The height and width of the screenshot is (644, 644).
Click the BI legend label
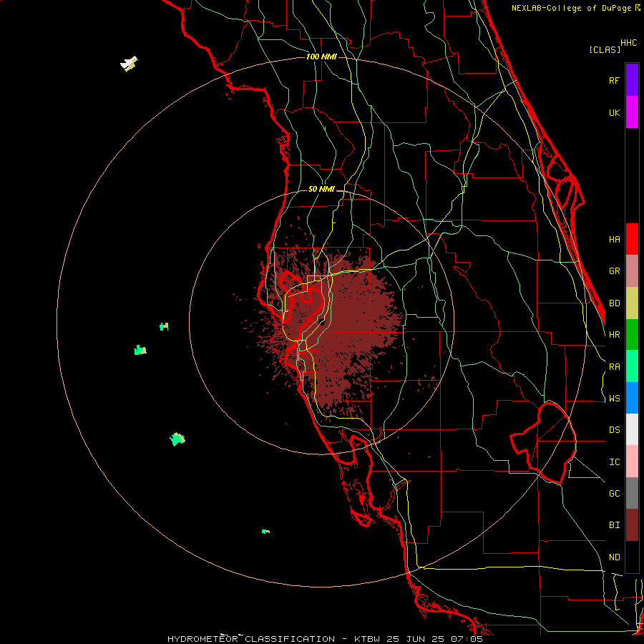pos(614,525)
